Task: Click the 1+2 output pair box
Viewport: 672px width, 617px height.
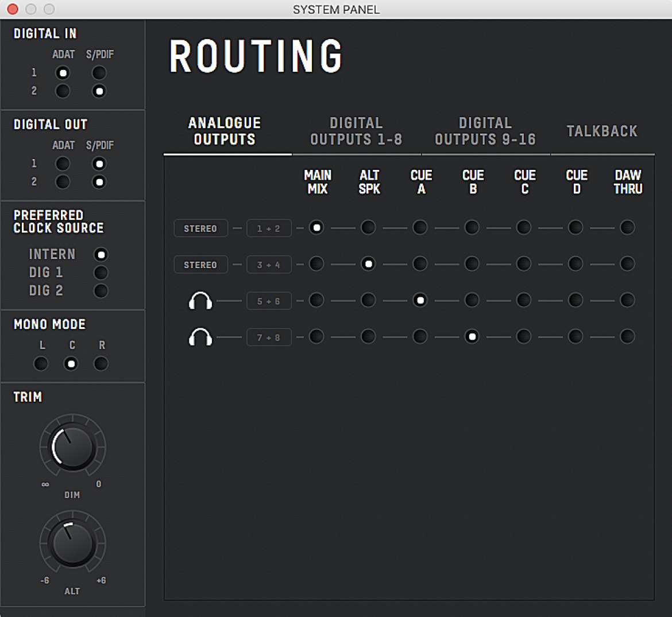Action: (x=269, y=228)
